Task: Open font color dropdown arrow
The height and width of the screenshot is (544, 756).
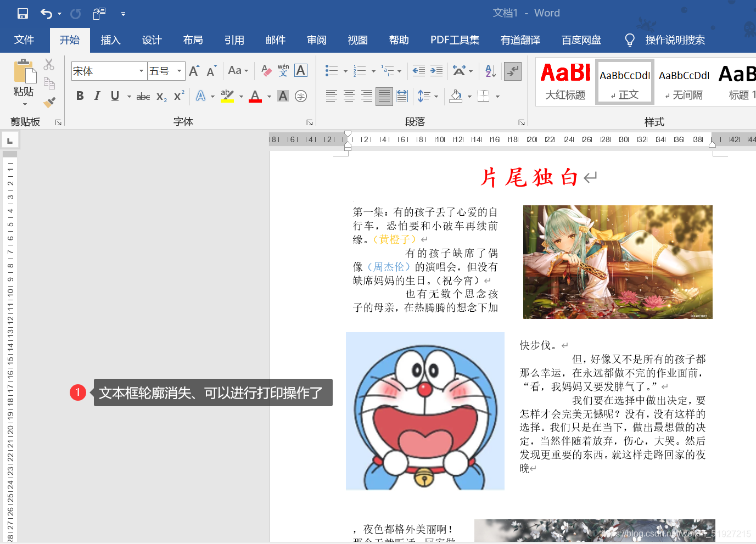Action: coord(269,97)
